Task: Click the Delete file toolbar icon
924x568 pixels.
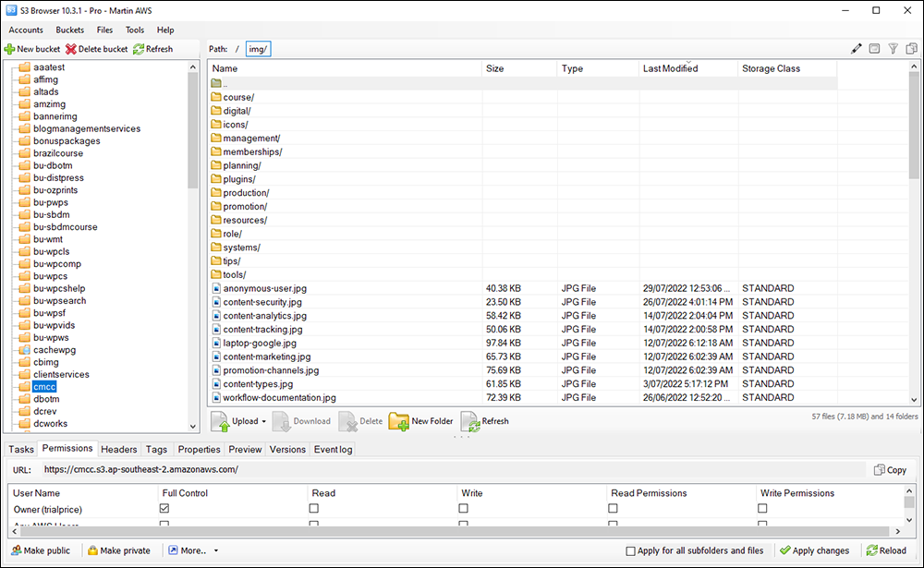Action: (x=347, y=421)
